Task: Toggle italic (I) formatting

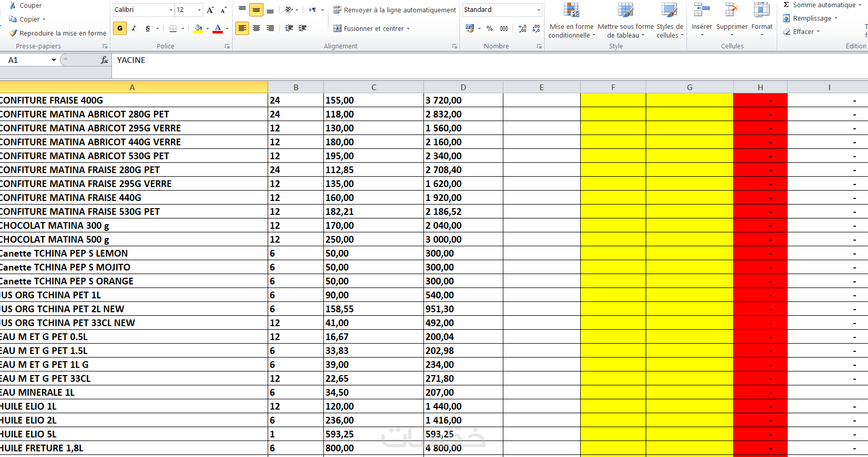Action: pos(134,28)
